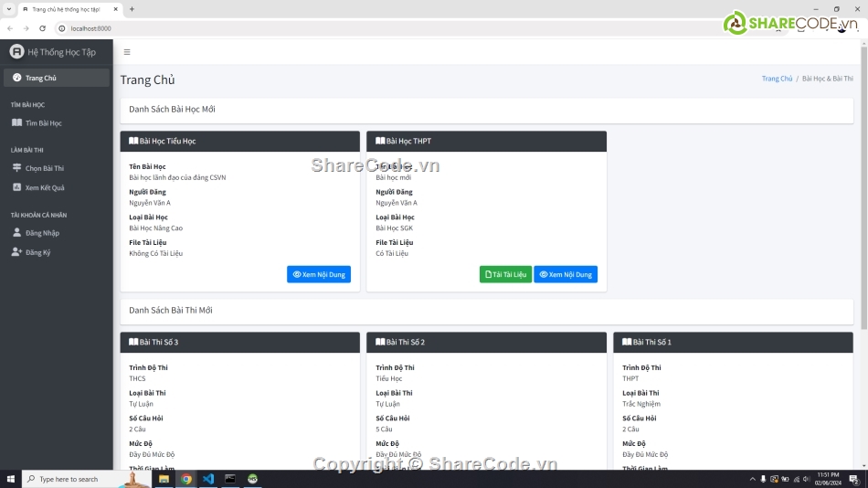Viewport: 868px width, 488px height.
Task: Click the Không Có Tài Liệu text
Action: click(155, 253)
